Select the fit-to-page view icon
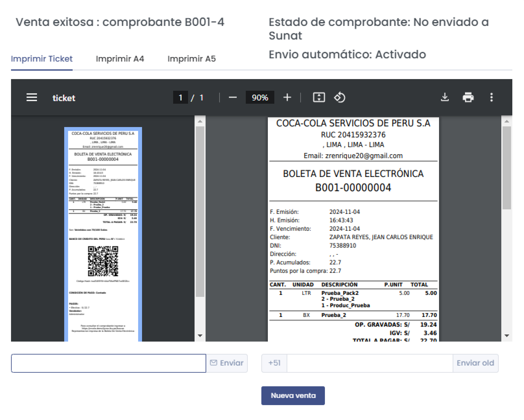The width and height of the screenshot is (524, 420). coord(319,97)
